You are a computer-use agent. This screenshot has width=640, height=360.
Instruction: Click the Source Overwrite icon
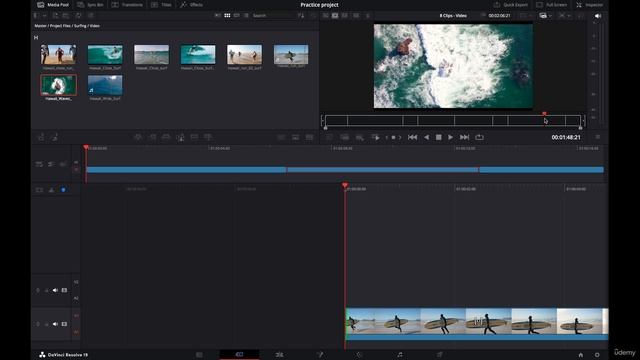(208, 137)
